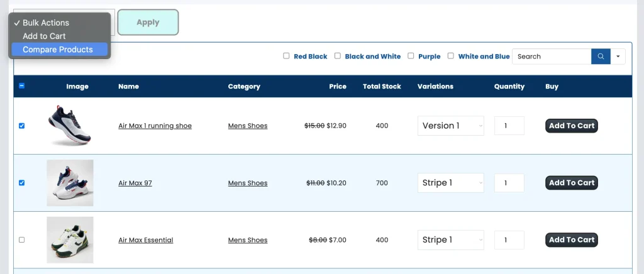This screenshot has height=274, width=644.
Task: Click the Image column header
Action: (77, 87)
